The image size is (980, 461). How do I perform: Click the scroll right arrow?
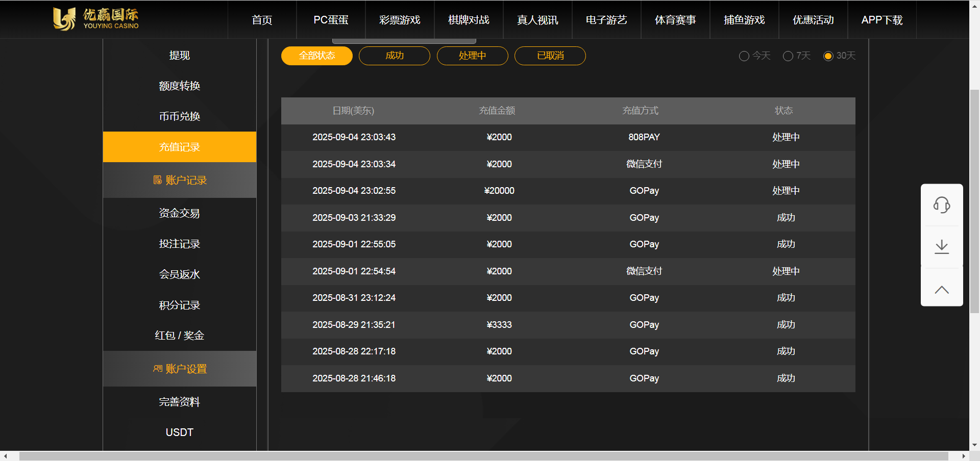964,456
